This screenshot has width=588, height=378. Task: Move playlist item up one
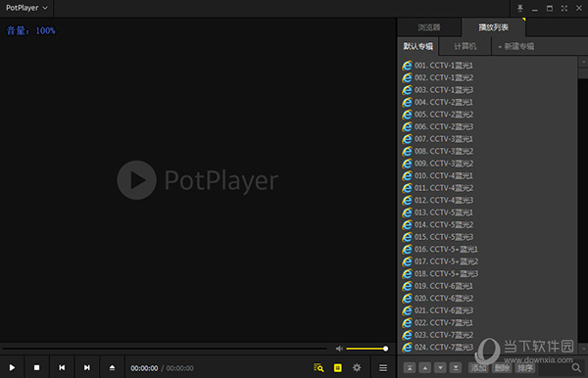425,368
